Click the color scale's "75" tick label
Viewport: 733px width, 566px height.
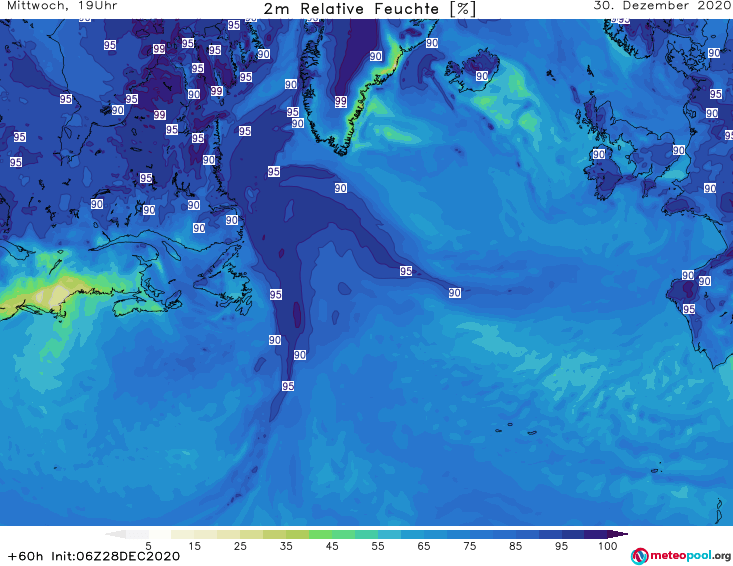469,546
